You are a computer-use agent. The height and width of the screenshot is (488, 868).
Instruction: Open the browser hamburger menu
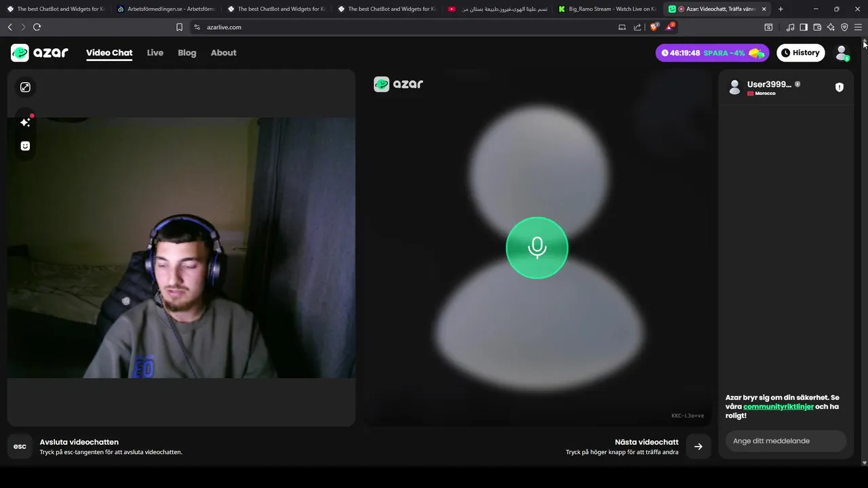point(858,27)
